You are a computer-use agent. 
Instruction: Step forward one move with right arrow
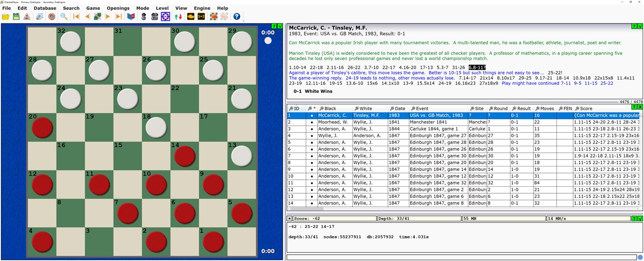(x=108, y=17)
